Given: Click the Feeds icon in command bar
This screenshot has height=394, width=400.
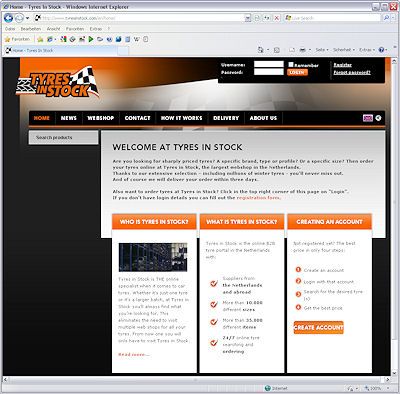Looking at the screenshot, I should (277, 50).
